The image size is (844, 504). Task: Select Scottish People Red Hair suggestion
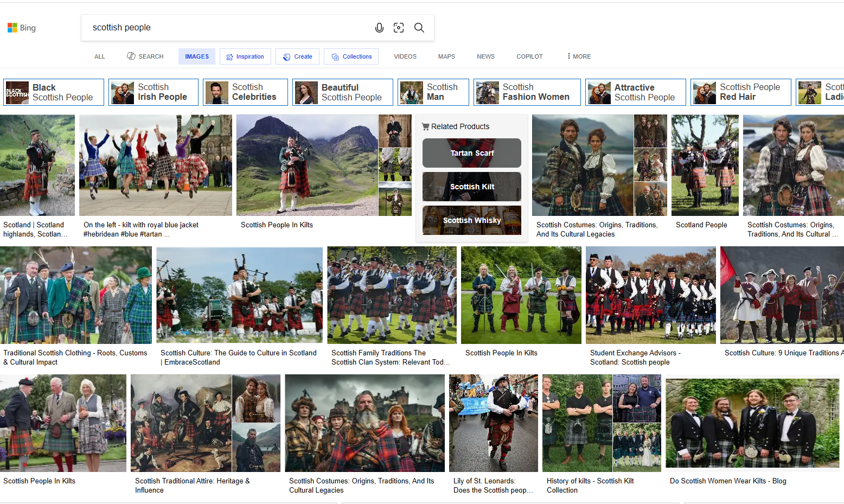(x=741, y=92)
